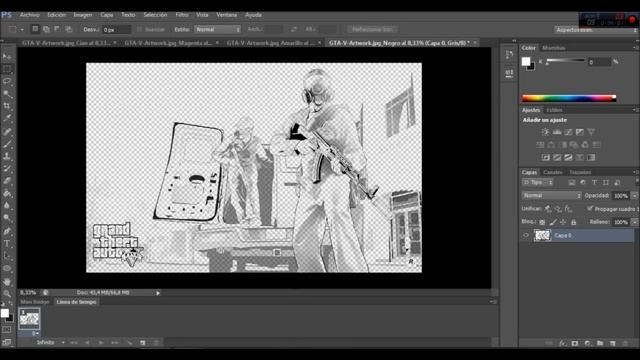Click lock image pixels brush icon
640x360 pixels.
553,222
